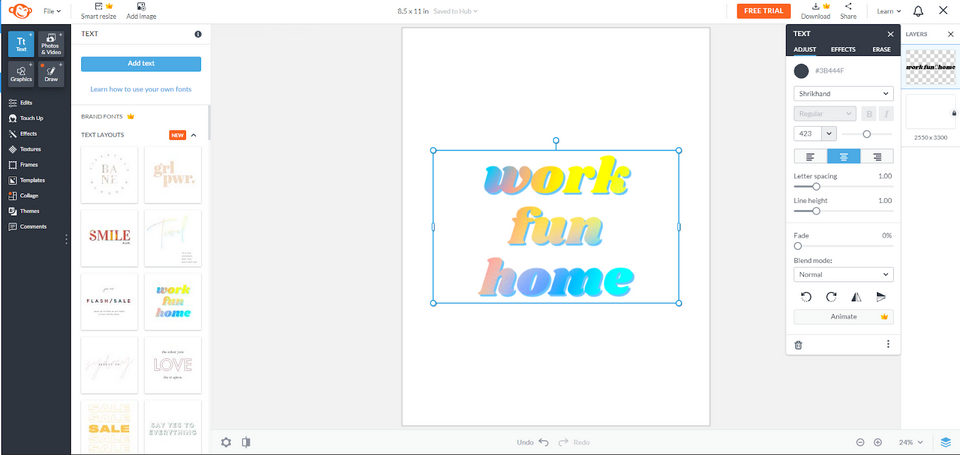The width and height of the screenshot is (960, 455).
Task: Adjust the Letter spacing slider
Action: pos(816,186)
